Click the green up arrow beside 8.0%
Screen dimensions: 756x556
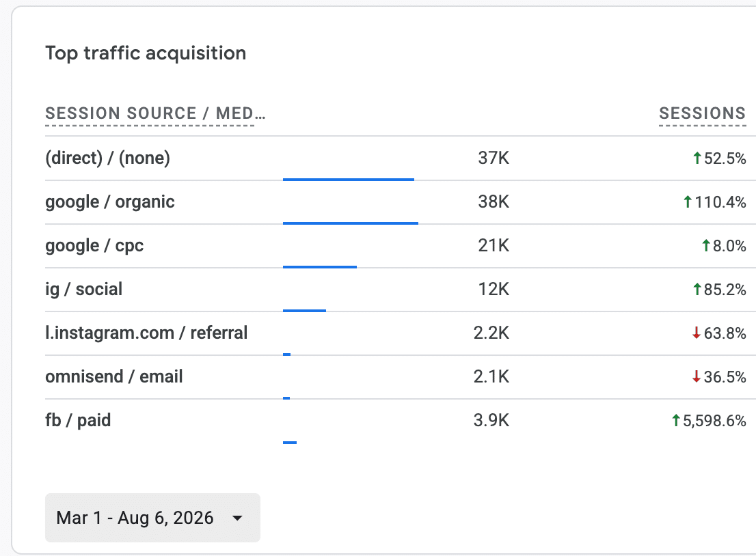706,246
